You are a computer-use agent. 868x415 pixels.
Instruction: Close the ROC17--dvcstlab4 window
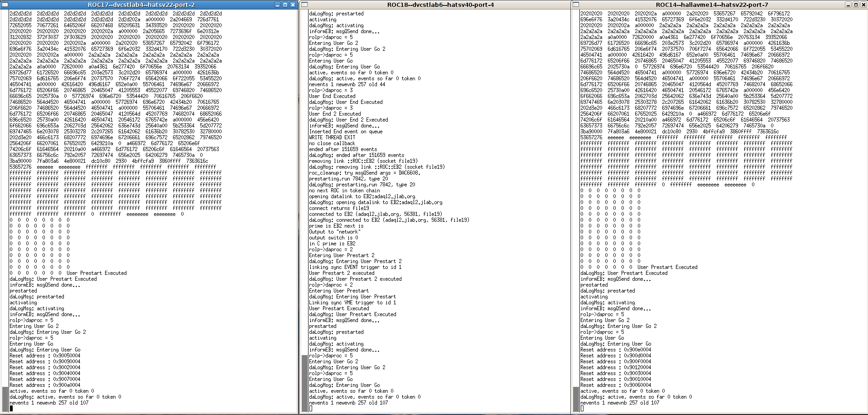[293, 5]
